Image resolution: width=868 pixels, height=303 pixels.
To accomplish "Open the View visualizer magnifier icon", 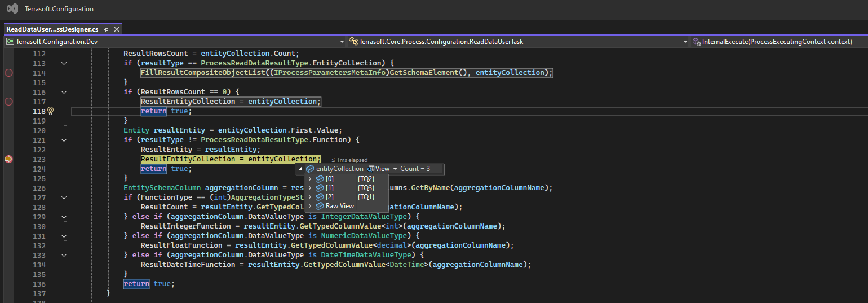I will click(x=371, y=169).
